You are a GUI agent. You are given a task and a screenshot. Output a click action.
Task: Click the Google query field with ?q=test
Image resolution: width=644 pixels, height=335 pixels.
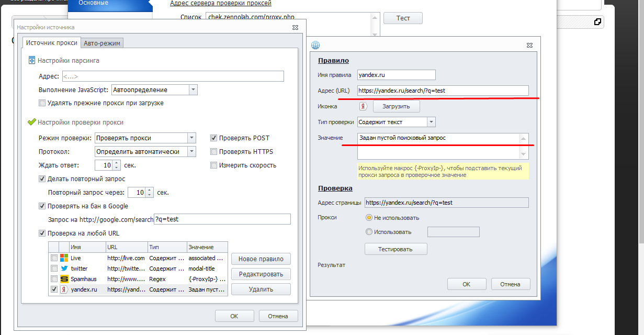[x=222, y=219]
